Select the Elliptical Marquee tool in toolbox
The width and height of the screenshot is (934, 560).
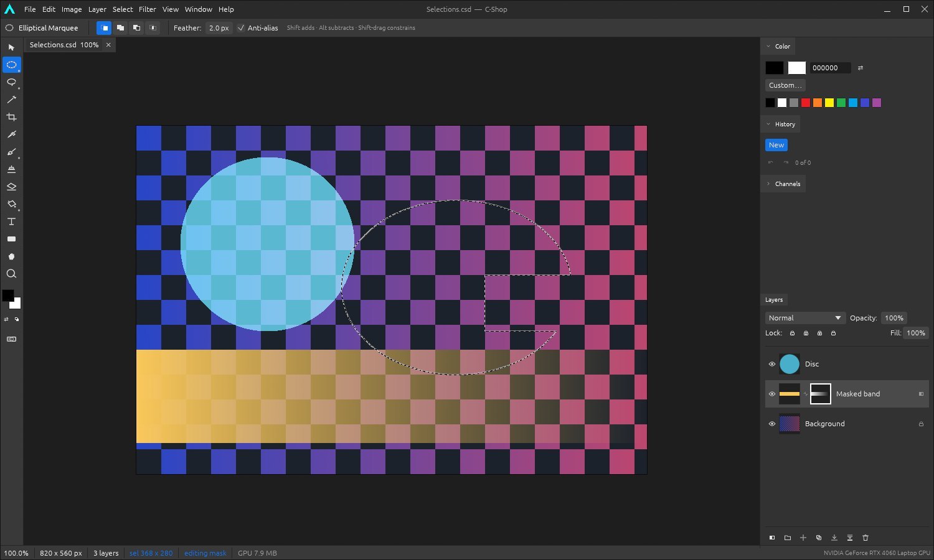pos(11,65)
